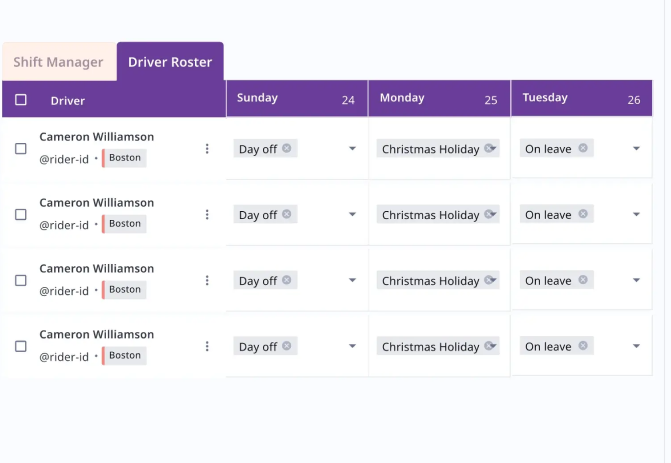Open three-dot menu for first driver row
This screenshot has width=671, height=463.
pos(207,149)
